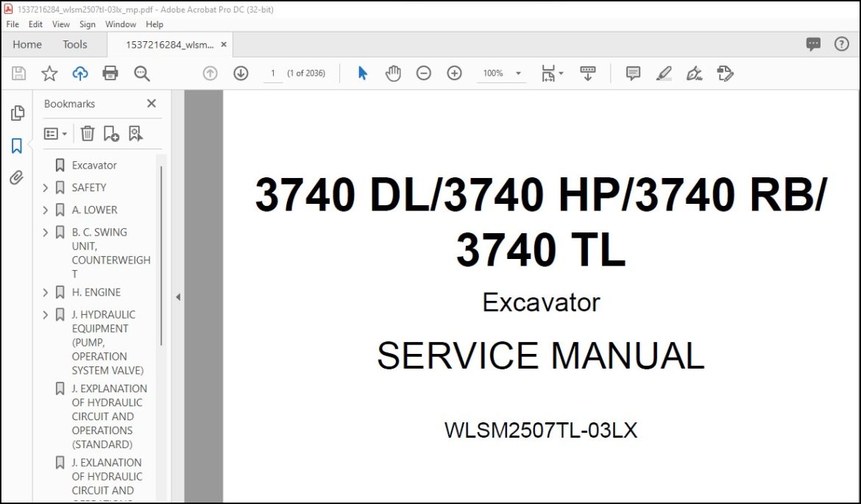Toggle the Bookmarks panel sidebar icon

[16, 146]
